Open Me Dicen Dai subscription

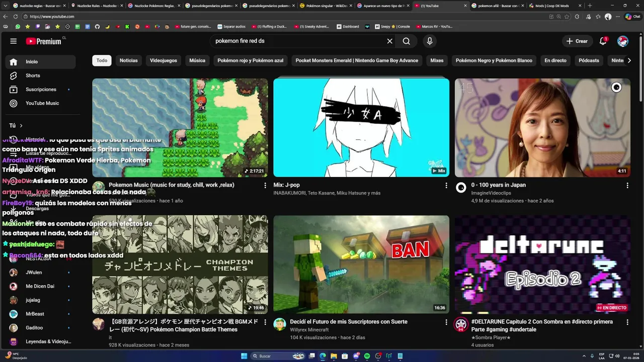(x=41, y=286)
